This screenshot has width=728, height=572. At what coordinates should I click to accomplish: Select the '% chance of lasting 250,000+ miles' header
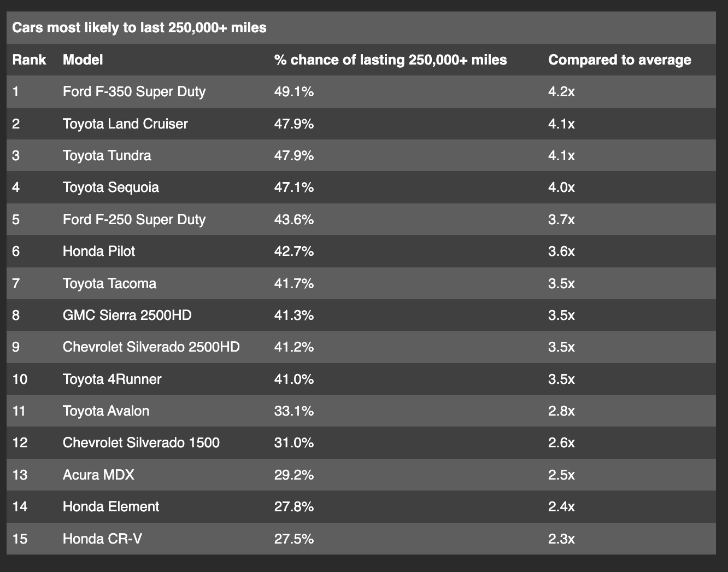click(x=390, y=60)
